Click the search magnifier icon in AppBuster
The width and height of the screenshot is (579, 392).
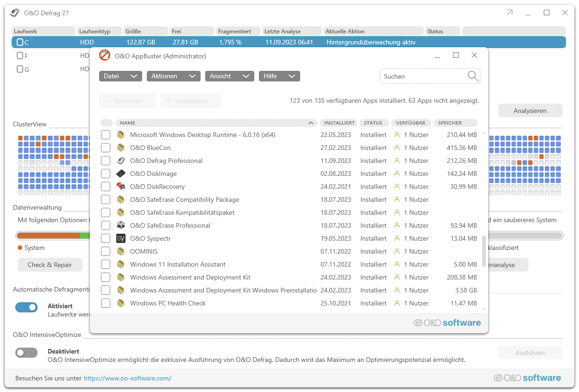(473, 76)
